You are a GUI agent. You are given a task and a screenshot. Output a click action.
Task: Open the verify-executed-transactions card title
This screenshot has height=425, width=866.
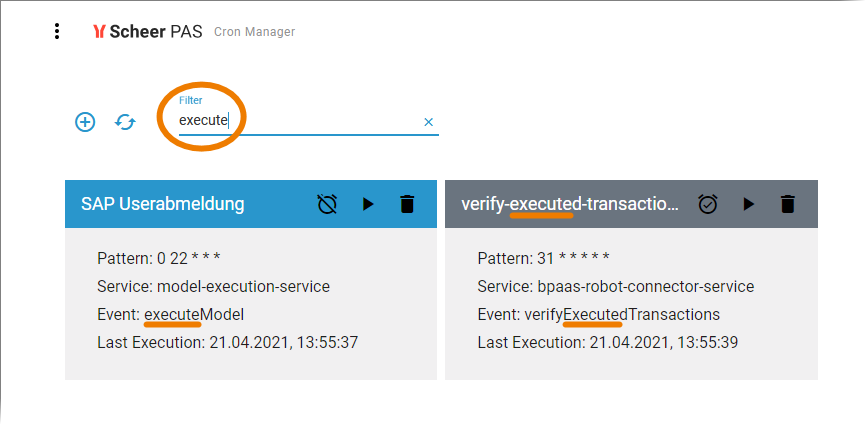pyautogui.click(x=570, y=204)
